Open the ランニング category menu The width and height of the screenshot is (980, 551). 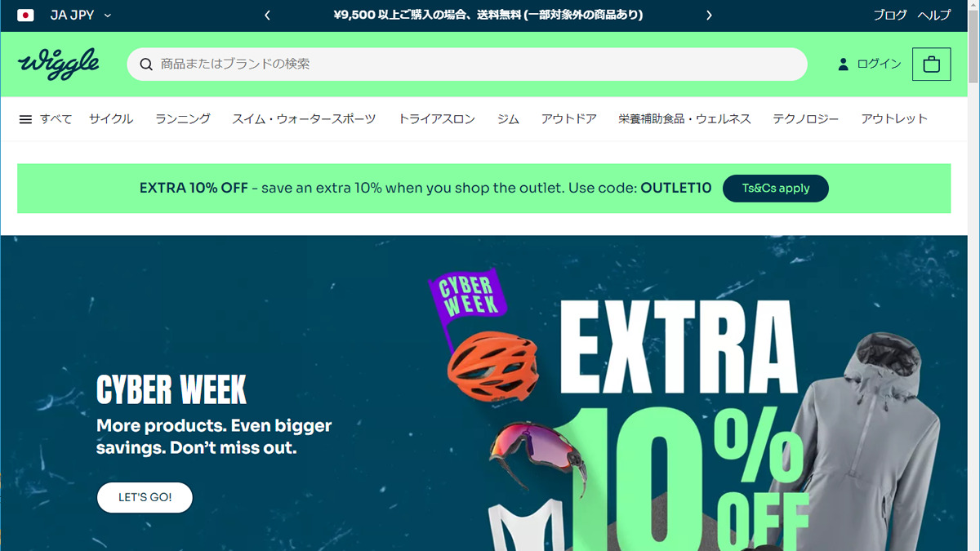tap(183, 119)
